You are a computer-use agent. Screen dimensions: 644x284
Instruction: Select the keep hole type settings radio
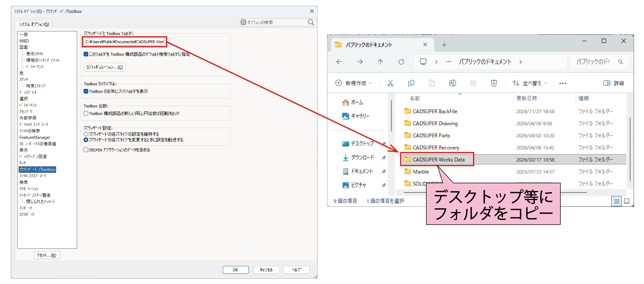coord(86,134)
